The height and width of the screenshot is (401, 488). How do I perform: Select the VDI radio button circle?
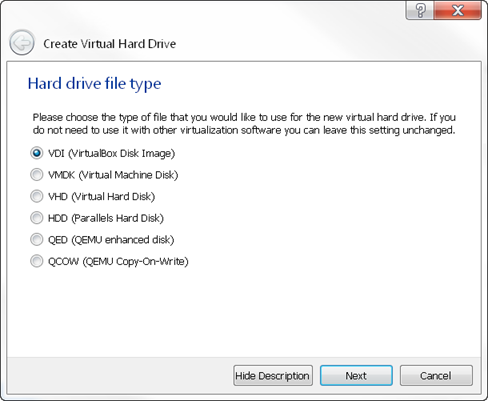point(37,153)
